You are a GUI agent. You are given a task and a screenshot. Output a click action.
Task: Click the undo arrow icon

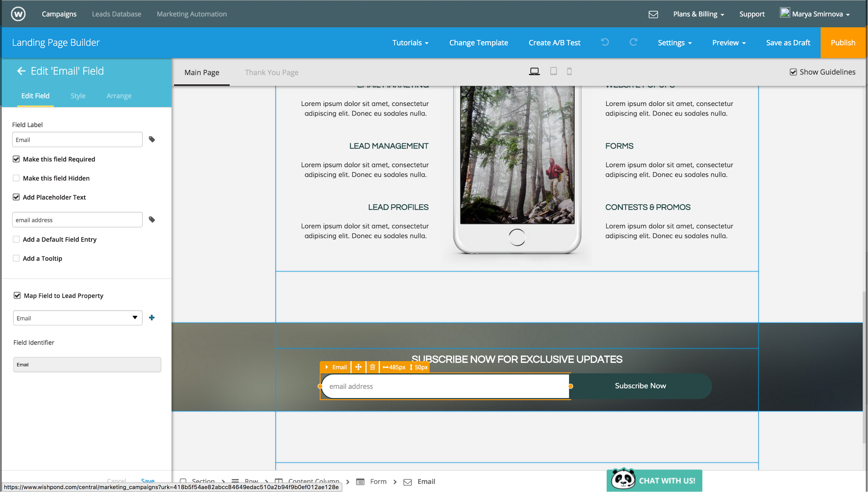[x=605, y=42]
